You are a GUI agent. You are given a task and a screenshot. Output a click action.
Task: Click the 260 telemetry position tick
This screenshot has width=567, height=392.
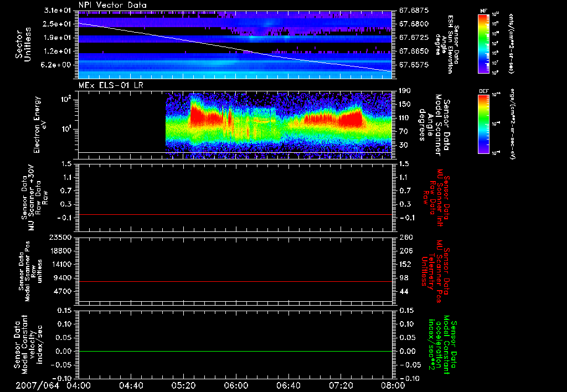pos(406,237)
